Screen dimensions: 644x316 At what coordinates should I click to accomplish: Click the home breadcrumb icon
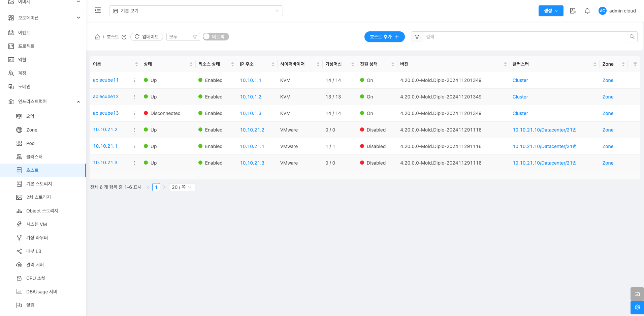(x=97, y=37)
